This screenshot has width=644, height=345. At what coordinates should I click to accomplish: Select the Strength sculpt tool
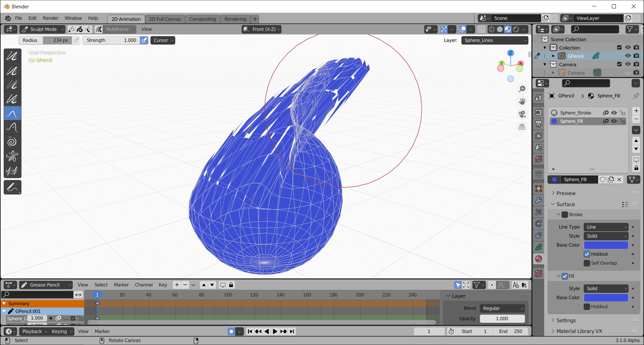point(12,85)
